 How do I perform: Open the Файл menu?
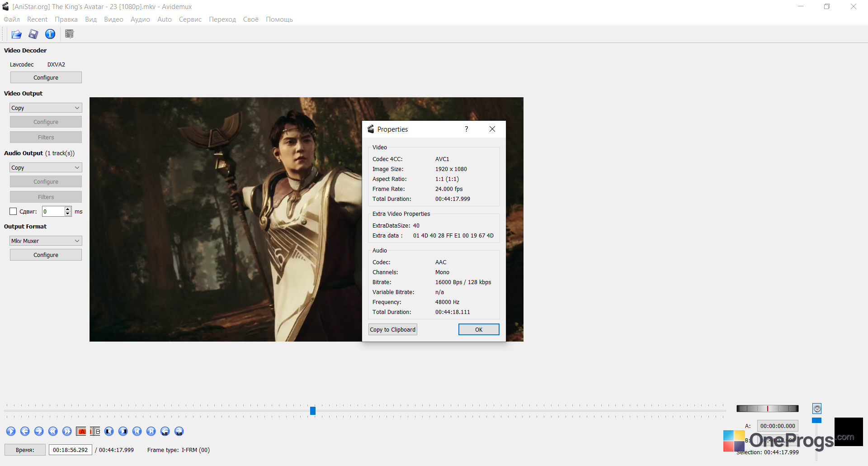coord(12,19)
